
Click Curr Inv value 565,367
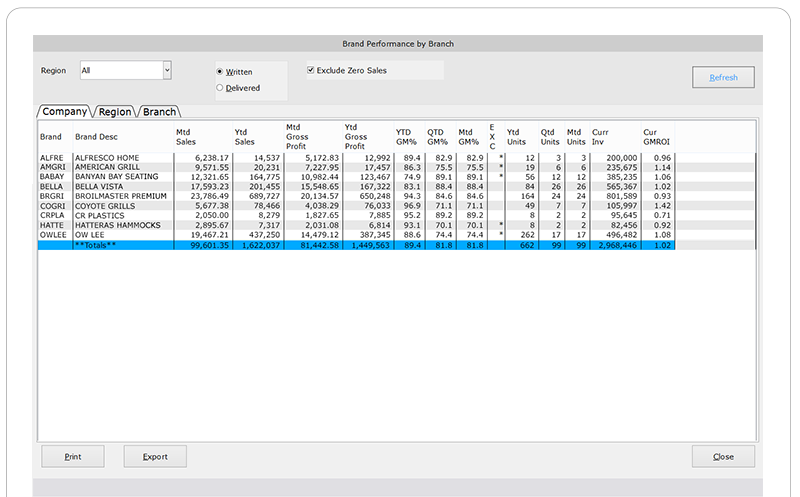(622, 187)
